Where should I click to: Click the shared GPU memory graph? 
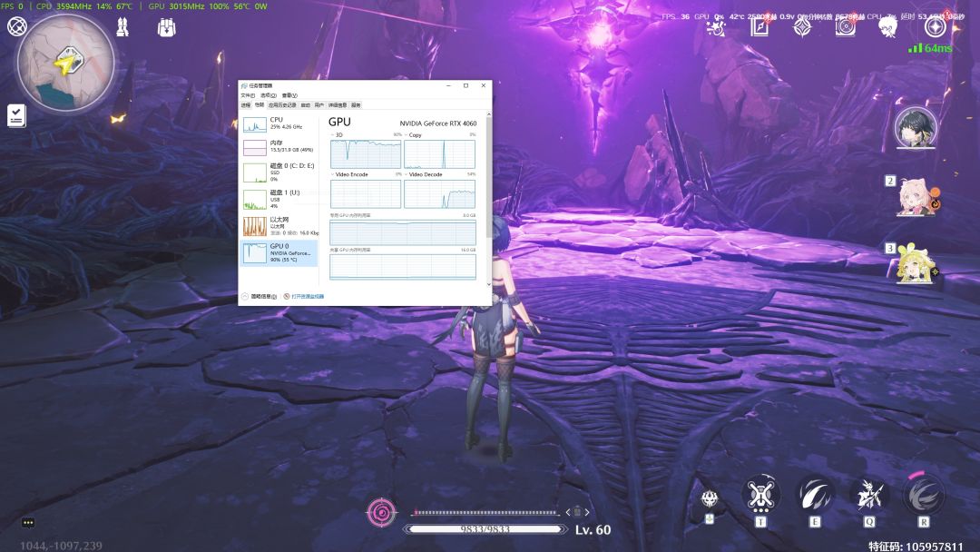(x=403, y=266)
